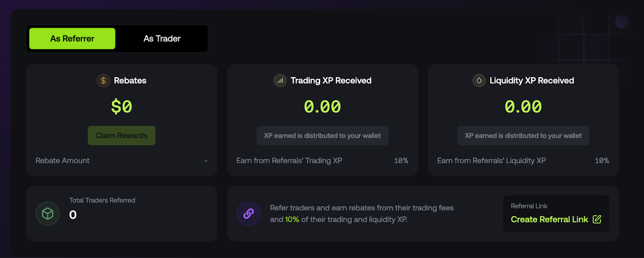Click the Referral Link panel label
The height and width of the screenshot is (258, 644).
530,206
